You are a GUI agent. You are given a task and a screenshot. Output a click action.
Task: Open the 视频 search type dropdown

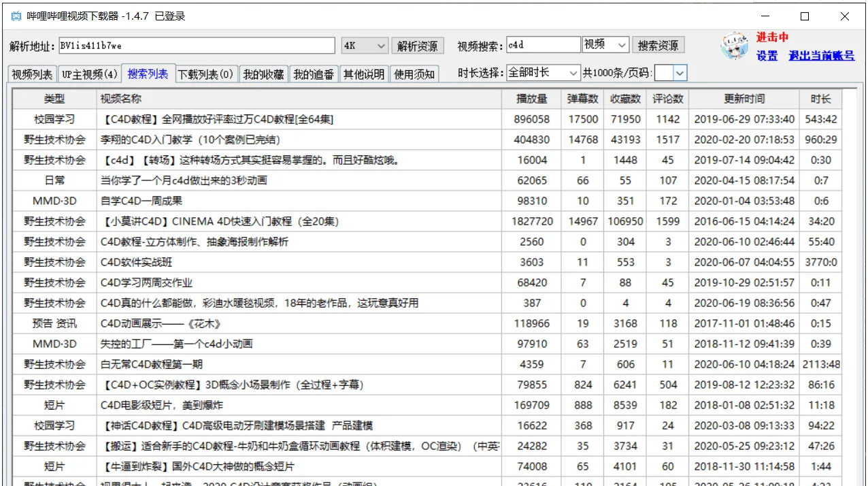pos(605,44)
